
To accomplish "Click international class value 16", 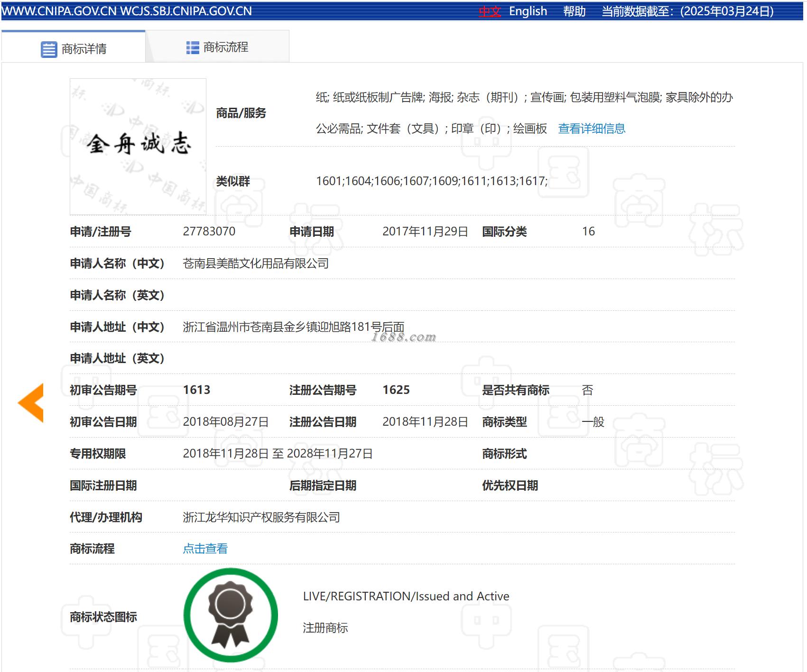I will (x=588, y=232).
